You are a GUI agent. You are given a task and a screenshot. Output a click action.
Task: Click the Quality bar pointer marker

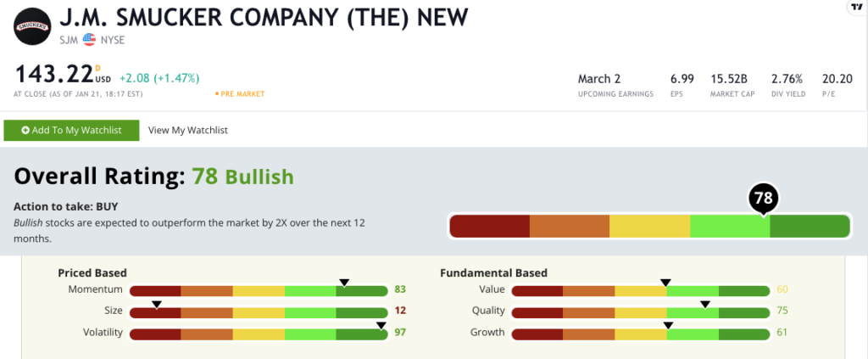704,304
